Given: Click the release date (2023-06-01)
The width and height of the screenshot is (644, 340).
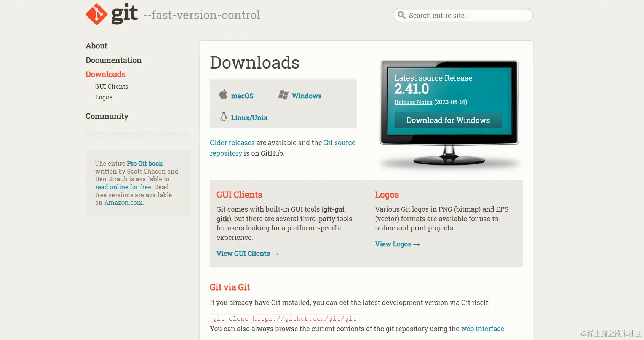Looking at the screenshot, I should tap(451, 102).
